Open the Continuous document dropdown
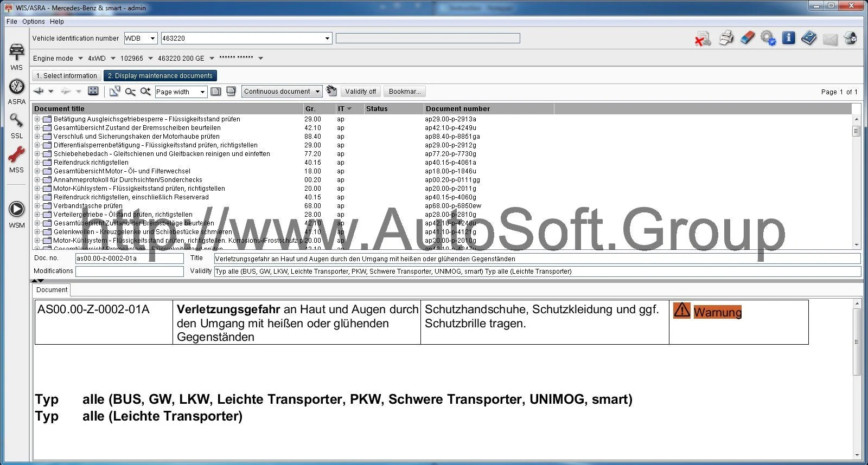 317,92
